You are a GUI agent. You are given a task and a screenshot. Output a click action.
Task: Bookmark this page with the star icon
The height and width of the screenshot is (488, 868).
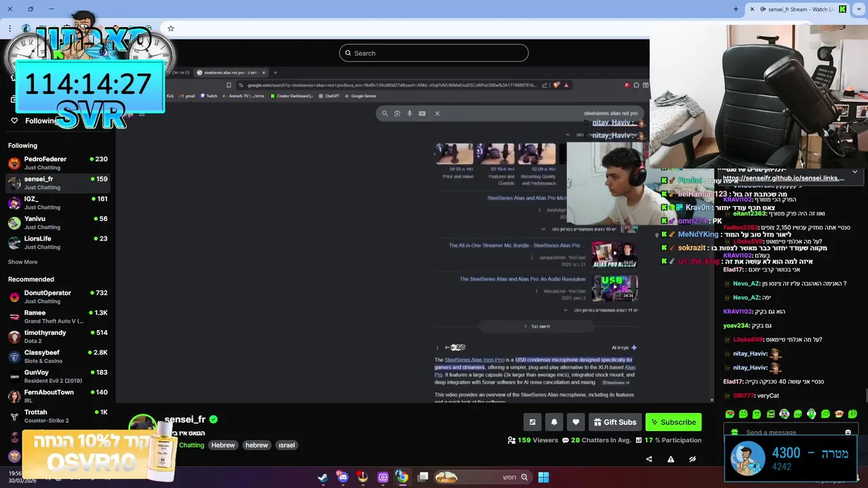(x=171, y=28)
